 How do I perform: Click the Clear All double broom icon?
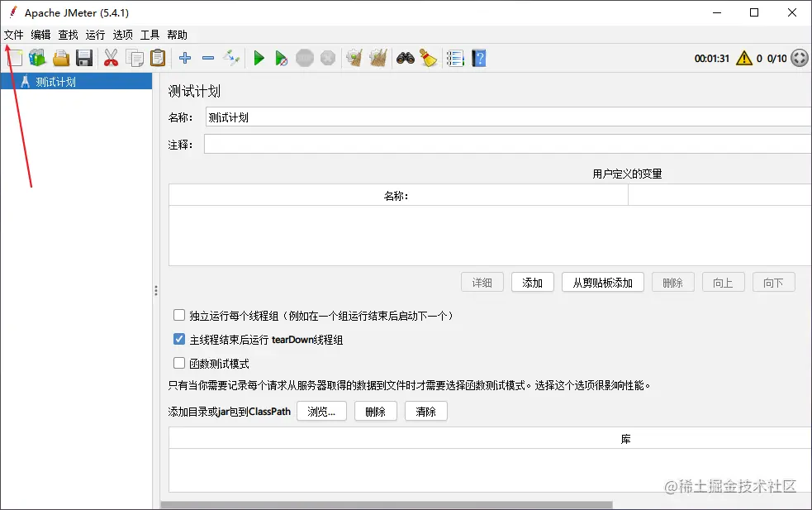click(378, 58)
